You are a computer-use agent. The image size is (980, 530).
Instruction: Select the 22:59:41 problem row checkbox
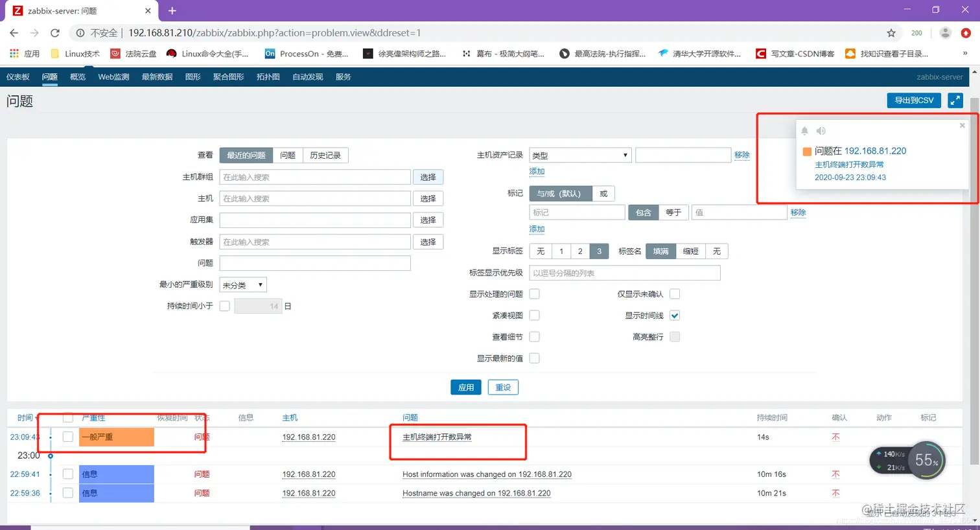(x=68, y=474)
